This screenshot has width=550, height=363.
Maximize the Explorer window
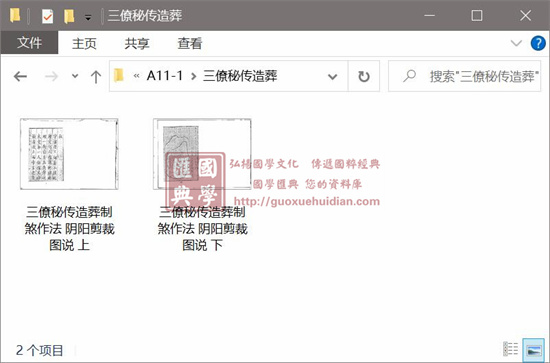tap(477, 15)
